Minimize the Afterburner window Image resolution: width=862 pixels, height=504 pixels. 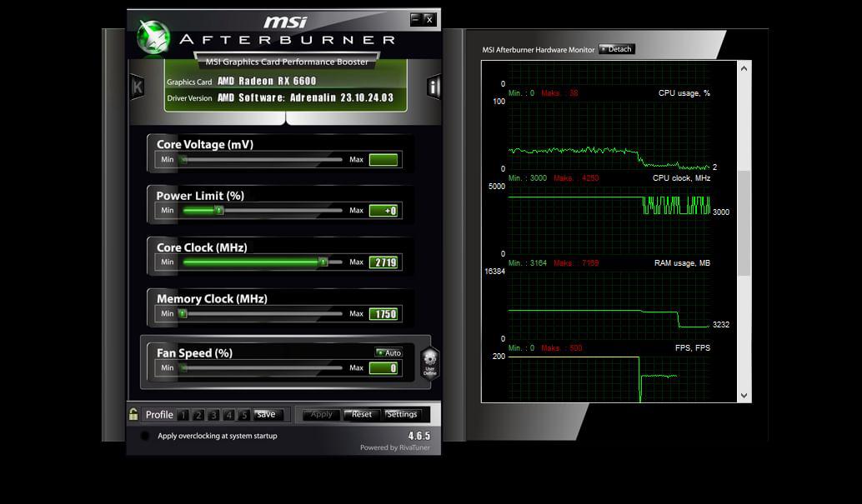coord(416,19)
